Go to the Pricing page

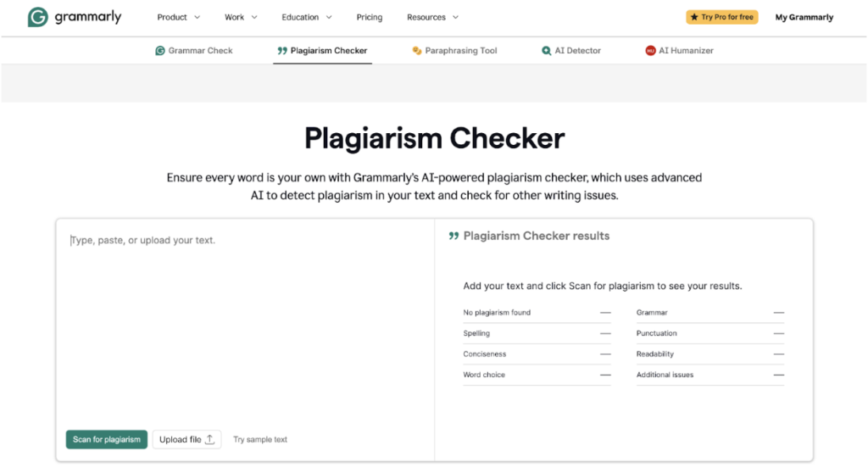click(x=370, y=17)
